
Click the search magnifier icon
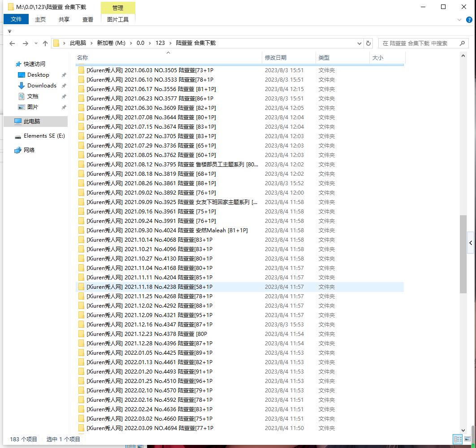click(x=462, y=43)
